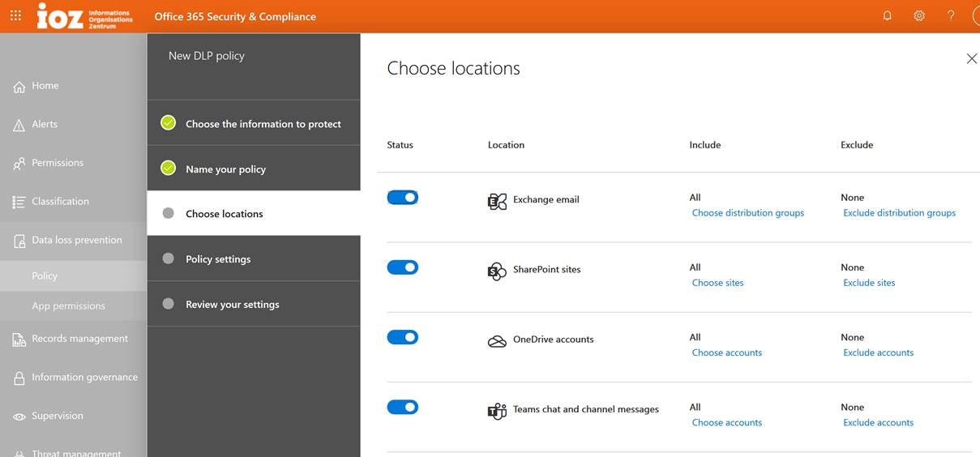Click Choose distribution groups link
Screen dimensions: 980x457
click(748, 213)
